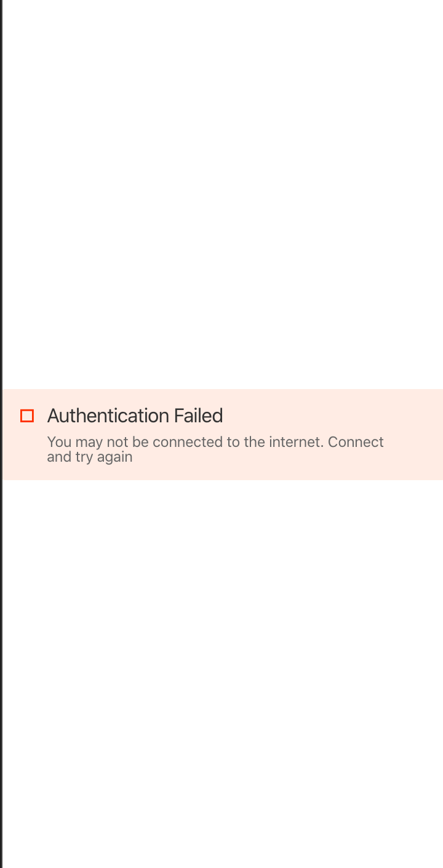Click the blank white area below the banner

221,674
